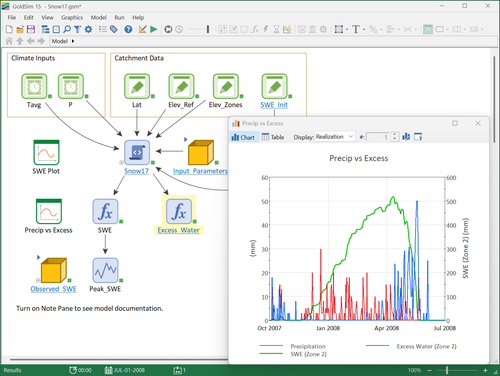Go up one container level arrow
Screen dimensions: 500x376
click(x=20, y=41)
